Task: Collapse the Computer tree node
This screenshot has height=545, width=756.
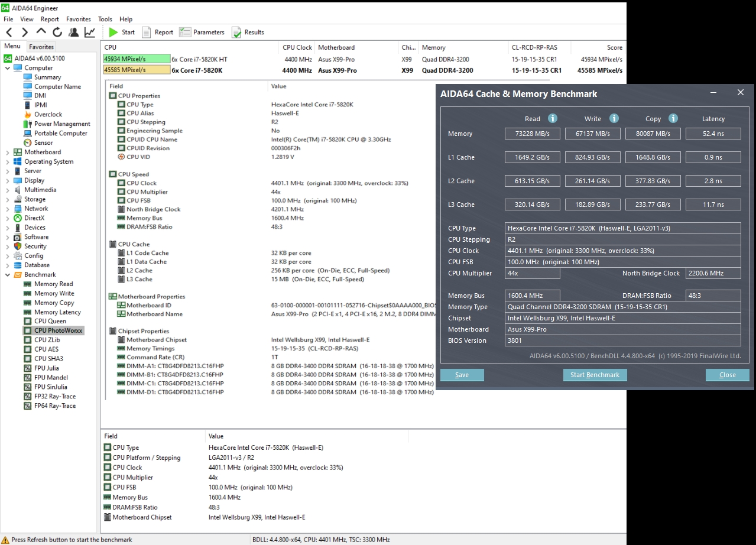Action: pos(8,68)
